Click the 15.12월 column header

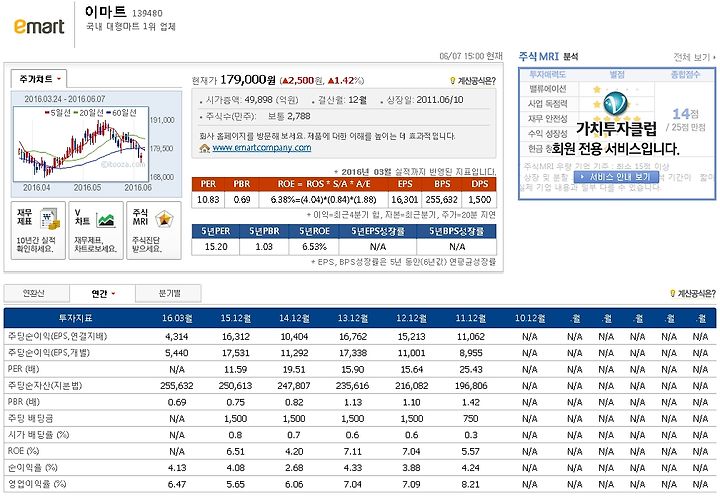236,318
